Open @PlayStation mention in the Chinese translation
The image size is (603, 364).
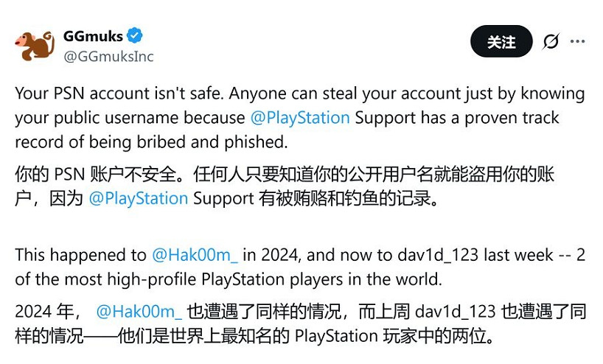[x=139, y=199]
